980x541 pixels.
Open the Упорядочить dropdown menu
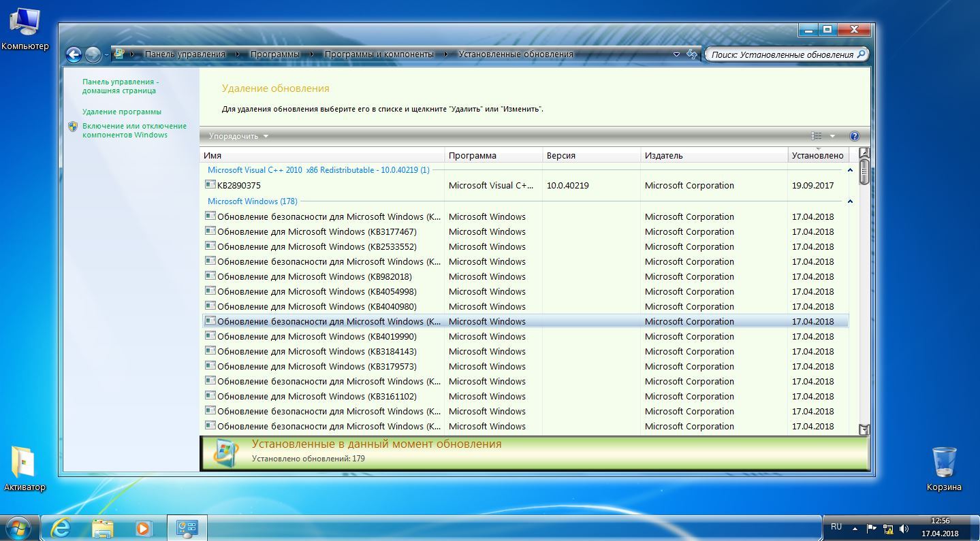(238, 136)
